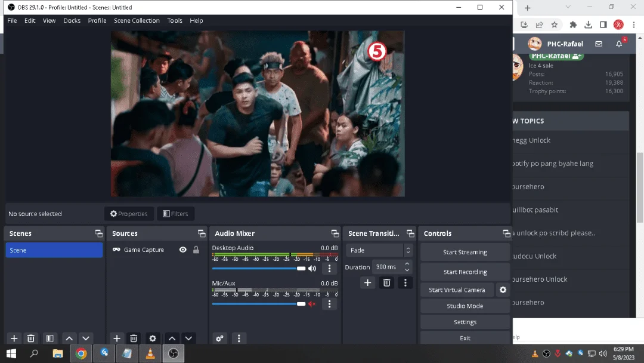Move scene up arrow
The image size is (644, 363).
coord(69,339)
